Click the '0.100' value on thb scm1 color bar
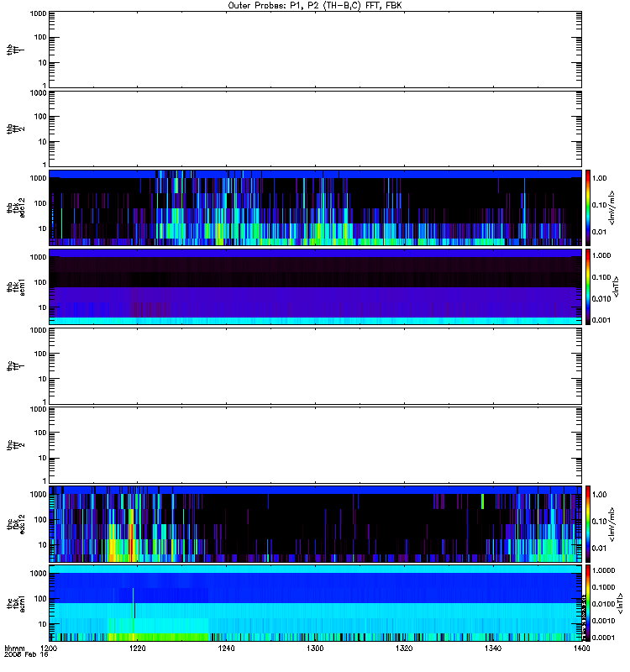 (601, 277)
